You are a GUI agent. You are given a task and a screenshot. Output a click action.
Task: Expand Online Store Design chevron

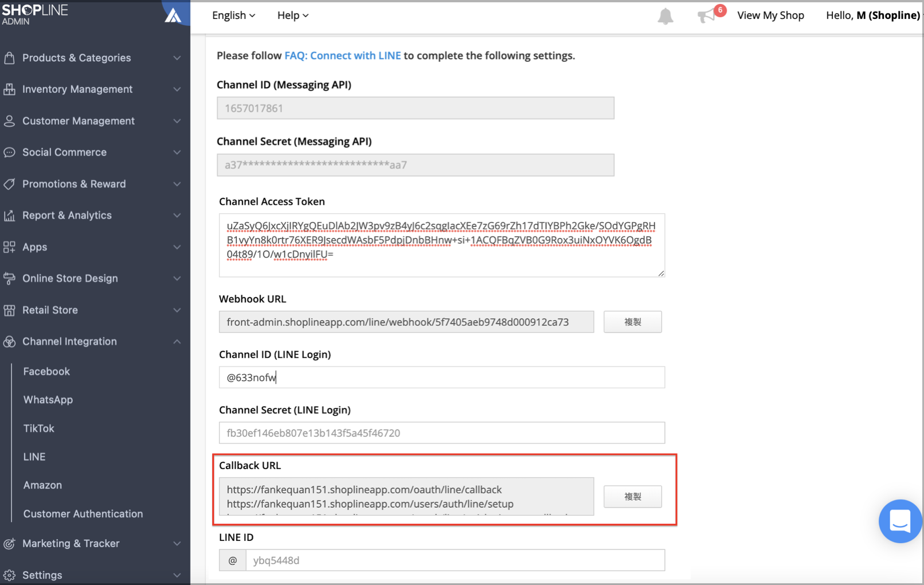(177, 279)
